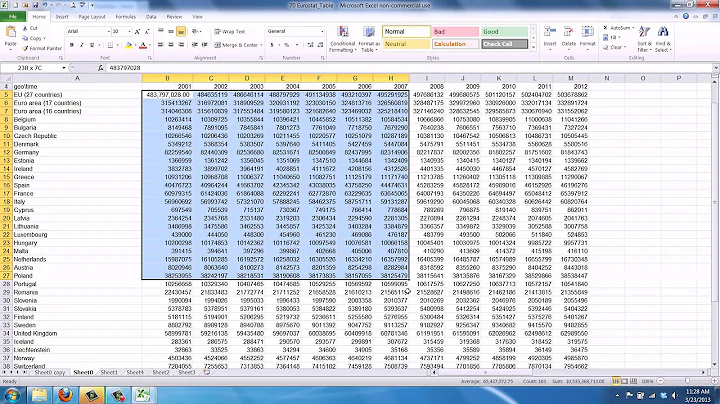
Task: Toggle Underline formatting
Action: pos(92,45)
